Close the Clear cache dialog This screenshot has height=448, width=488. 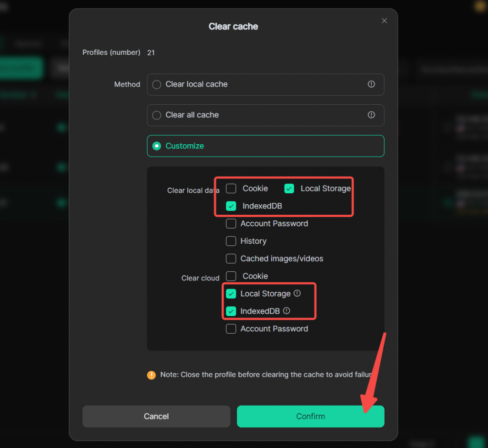coord(385,20)
